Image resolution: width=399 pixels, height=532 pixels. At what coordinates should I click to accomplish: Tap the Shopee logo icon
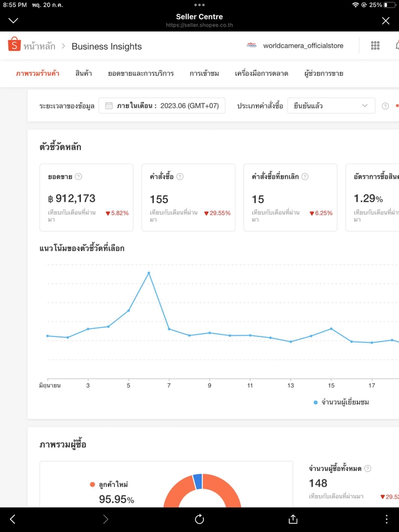pyautogui.click(x=14, y=44)
